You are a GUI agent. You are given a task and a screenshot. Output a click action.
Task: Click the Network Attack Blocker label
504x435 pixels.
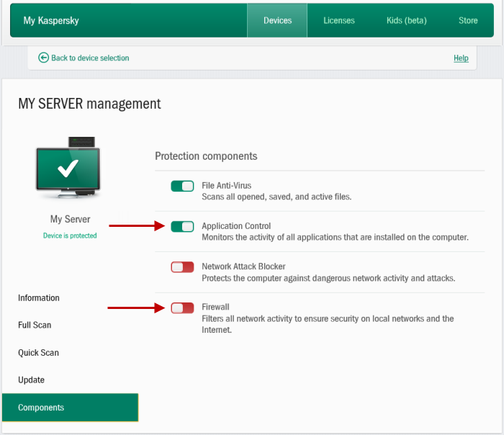point(243,266)
